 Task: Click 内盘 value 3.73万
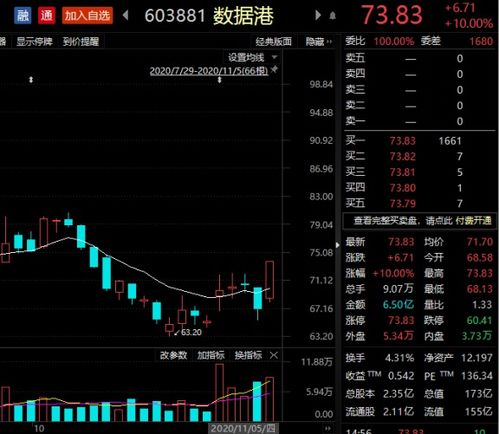tap(477, 336)
